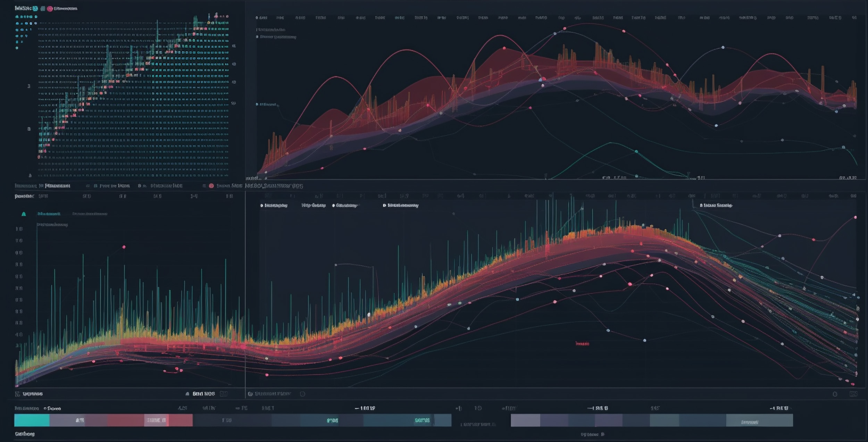Toggle the pink dot legend item below scatter chart
Viewport: 868px width, 442px height.
[x=211, y=186]
